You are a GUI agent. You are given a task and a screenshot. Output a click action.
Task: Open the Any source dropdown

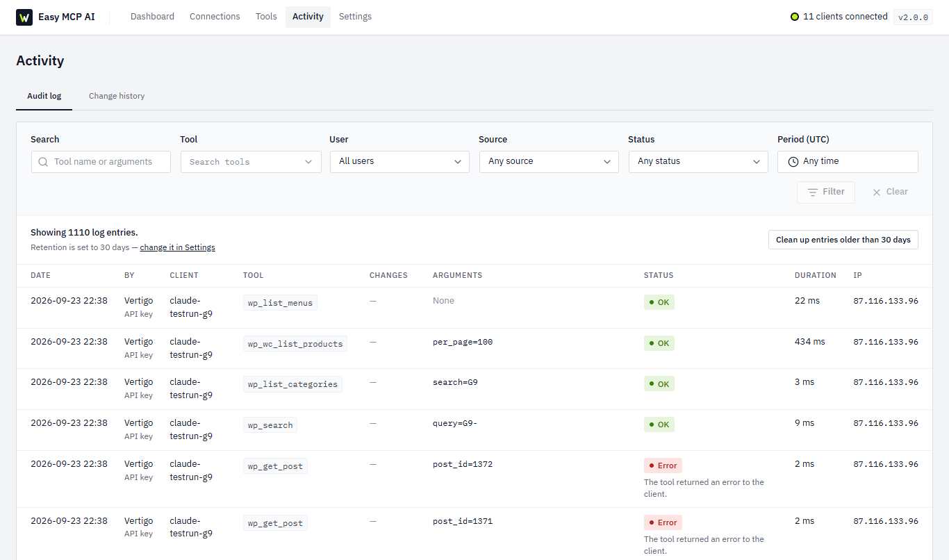(x=549, y=161)
